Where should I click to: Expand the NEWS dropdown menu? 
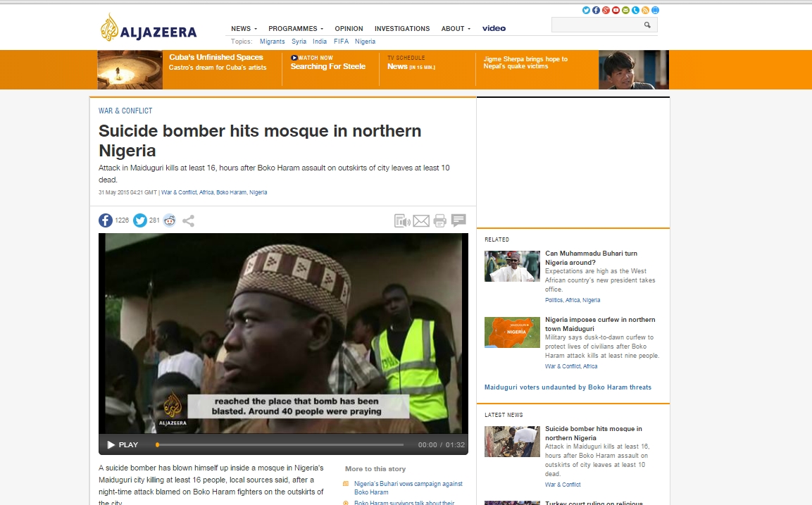(244, 28)
